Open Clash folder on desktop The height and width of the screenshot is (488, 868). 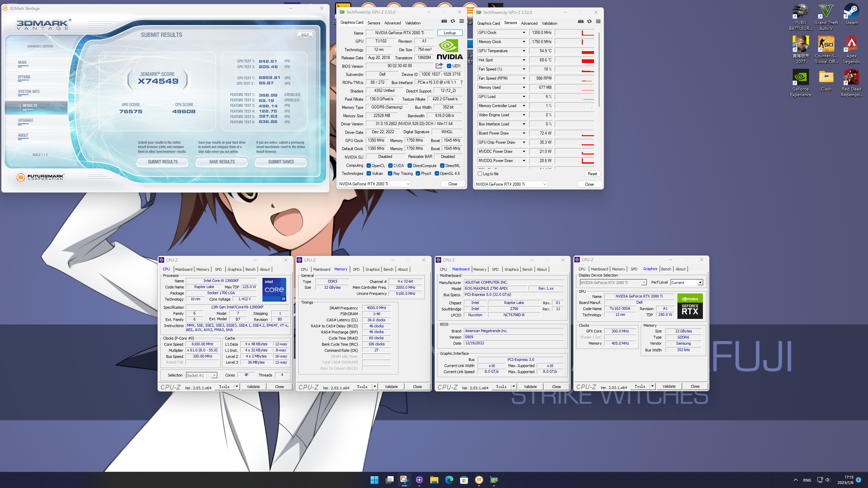click(x=826, y=81)
